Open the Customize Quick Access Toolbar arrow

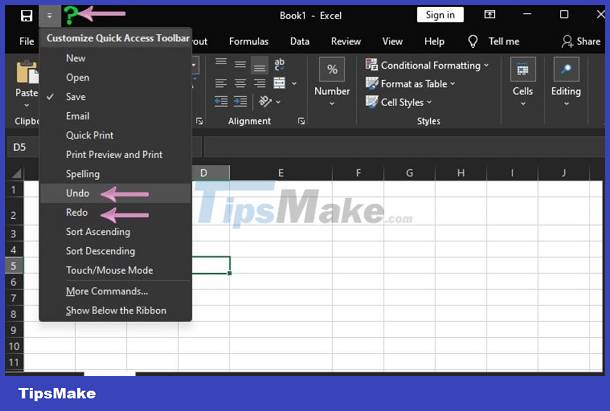pos(49,16)
